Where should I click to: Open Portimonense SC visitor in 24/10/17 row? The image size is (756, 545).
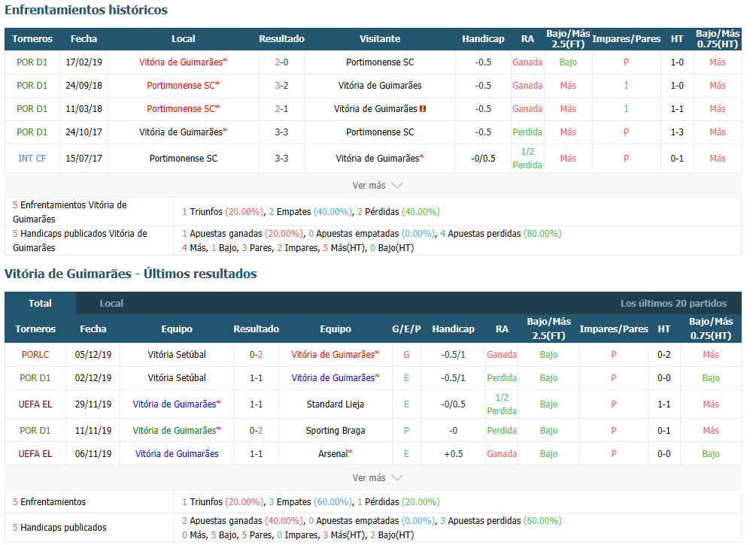pyautogui.click(x=380, y=132)
